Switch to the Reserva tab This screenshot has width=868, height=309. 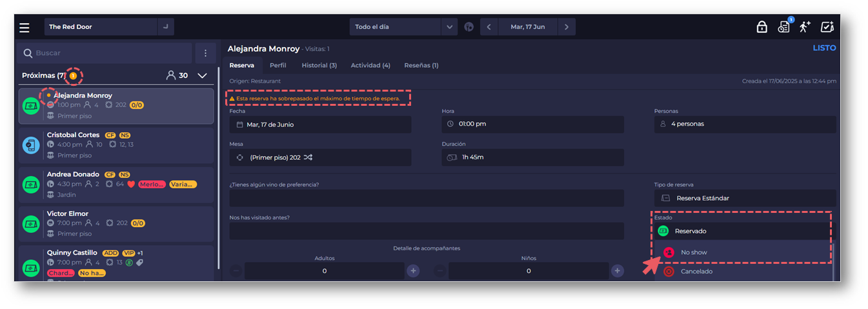point(242,65)
